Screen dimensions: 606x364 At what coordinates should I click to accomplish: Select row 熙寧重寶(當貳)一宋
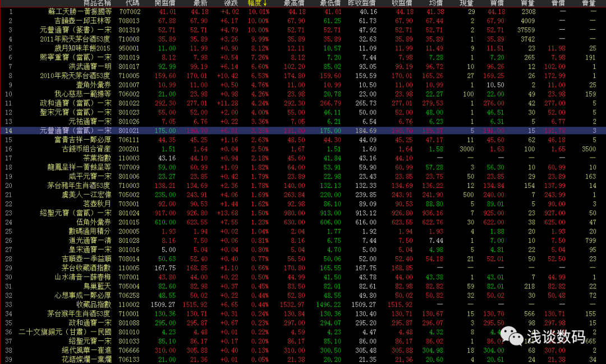click(303, 58)
